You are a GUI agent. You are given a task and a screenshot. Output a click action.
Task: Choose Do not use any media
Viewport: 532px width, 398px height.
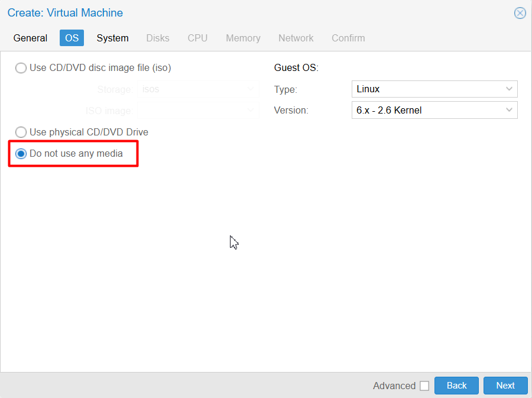pos(21,154)
